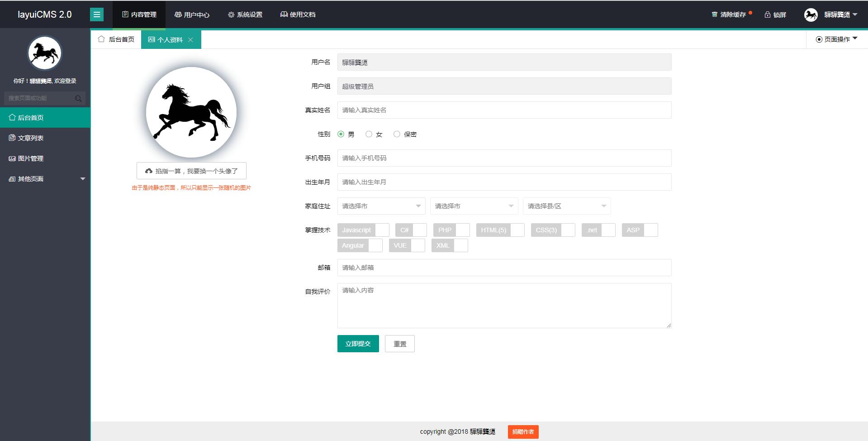Click the hamburger sidebar collapse icon
This screenshot has width=868, height=441.
[x=96, y=14]
